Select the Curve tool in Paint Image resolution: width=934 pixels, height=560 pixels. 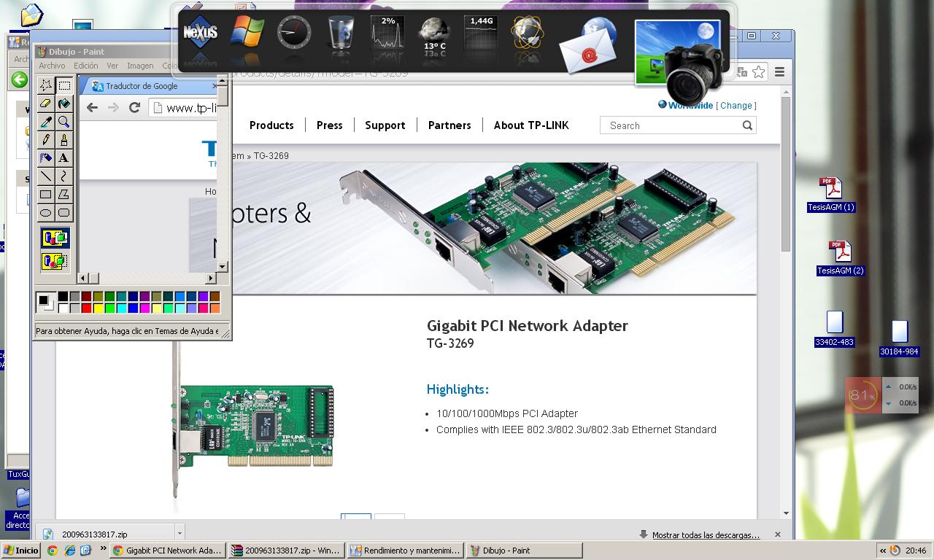pos(64,176)
